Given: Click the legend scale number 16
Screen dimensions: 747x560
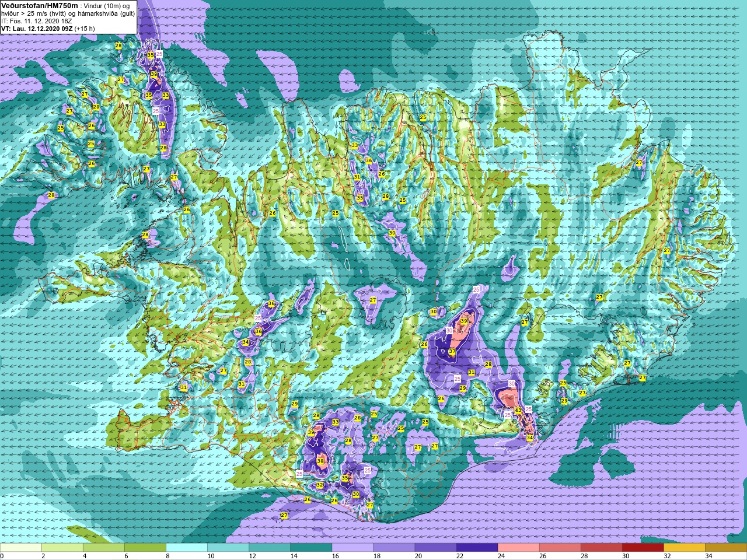Looking at the screenshot, I should point(335,556).
